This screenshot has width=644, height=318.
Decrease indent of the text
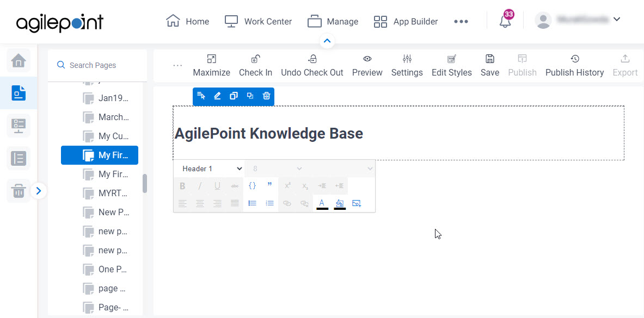(340, 186)
